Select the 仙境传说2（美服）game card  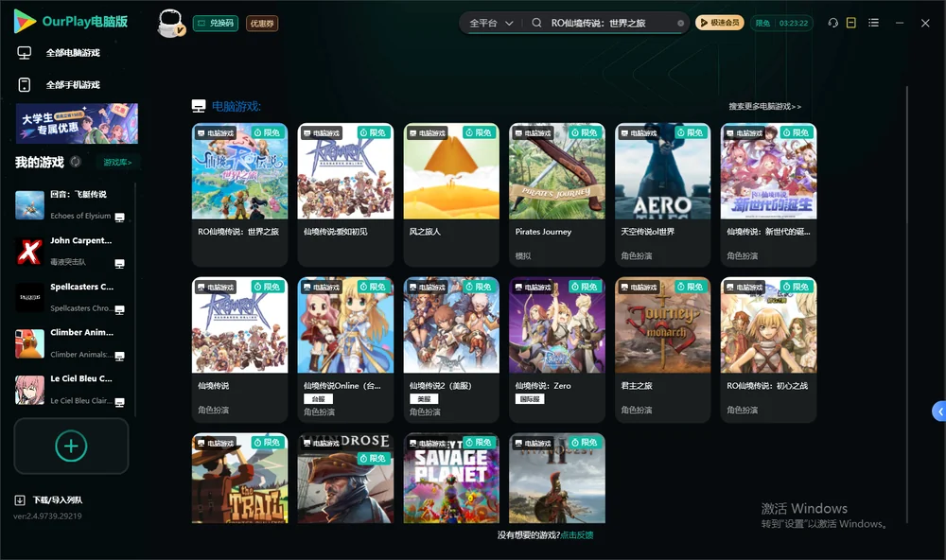451,349
